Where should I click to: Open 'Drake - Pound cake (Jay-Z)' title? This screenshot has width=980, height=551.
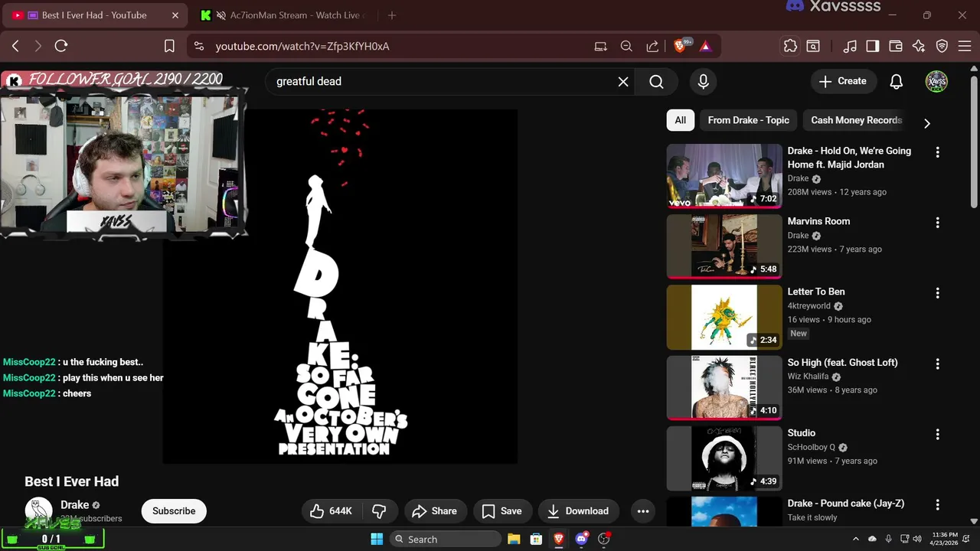click(x=846, y=504)
